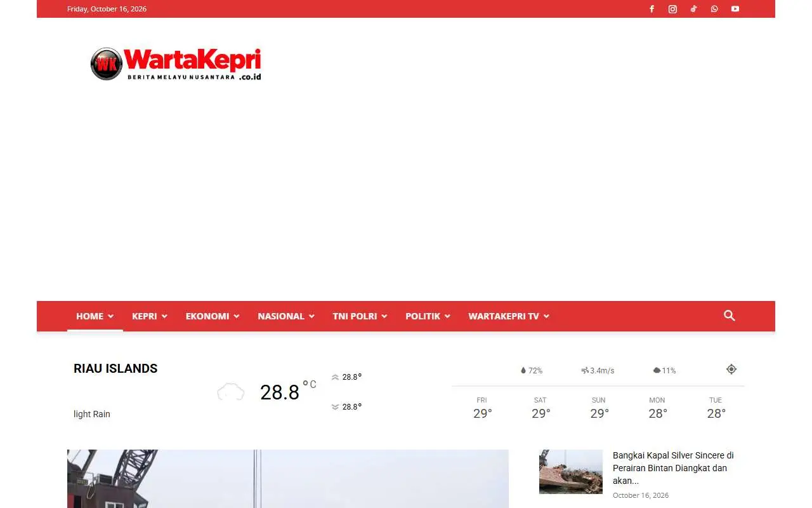
Task: Click the 'Friday, October 16, 2026' date
Action: (x=107, y=9)
